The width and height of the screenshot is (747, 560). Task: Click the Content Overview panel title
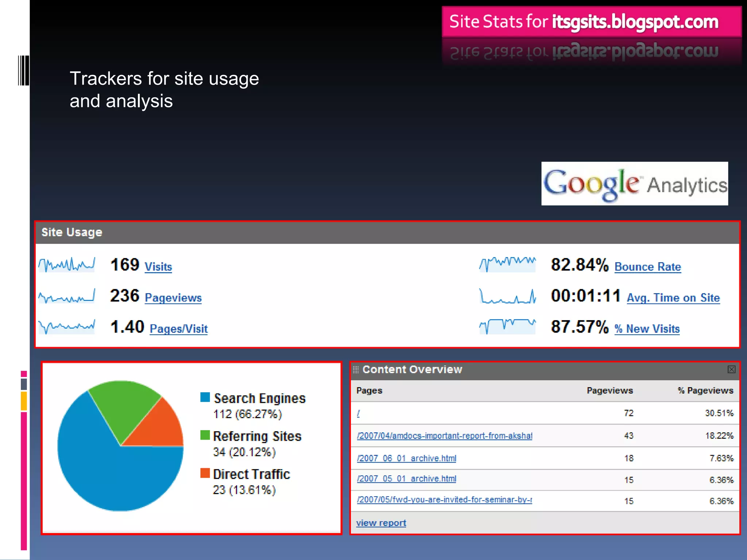(x=412, y=369)
